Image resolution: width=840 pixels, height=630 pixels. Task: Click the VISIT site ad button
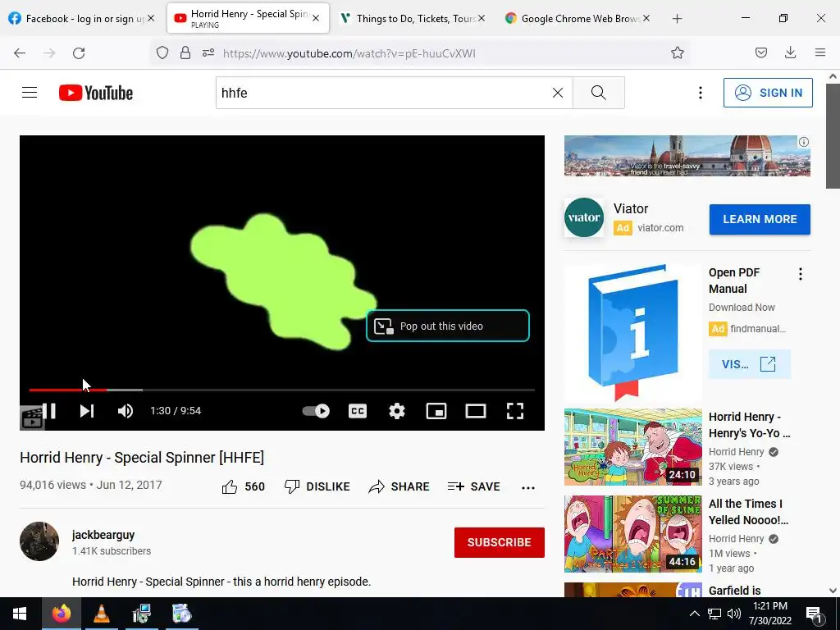749,364
